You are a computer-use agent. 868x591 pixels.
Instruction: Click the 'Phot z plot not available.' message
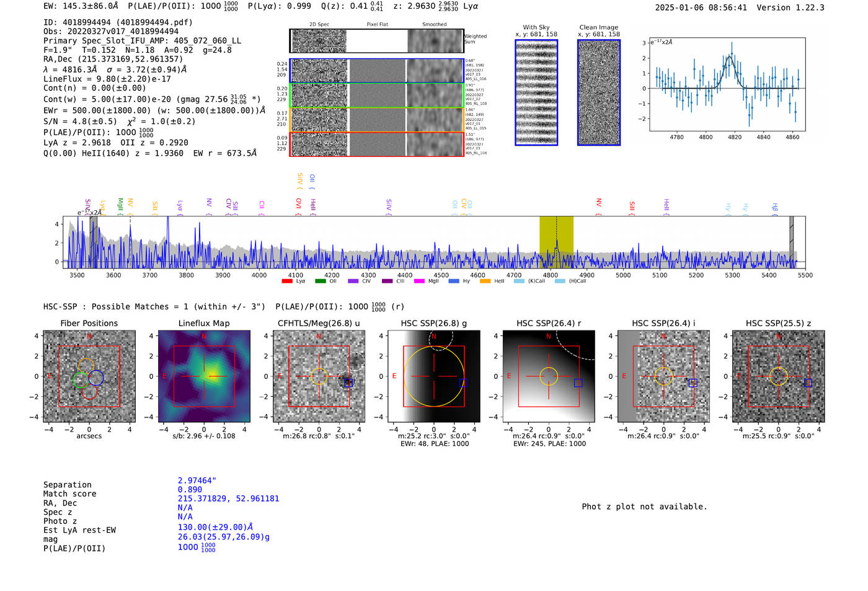click(x=644, y=507)
